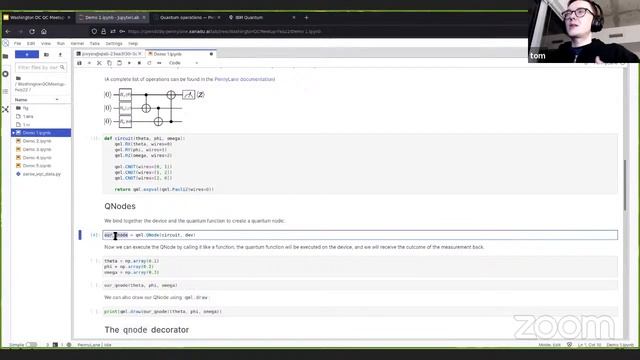Cut selected cell with scissors icon
The image size is (640, 360).
pyautogui.click(x=99, y=63)
